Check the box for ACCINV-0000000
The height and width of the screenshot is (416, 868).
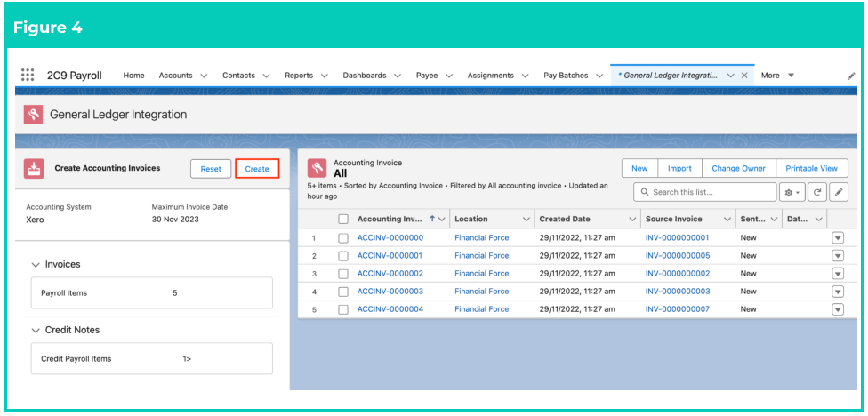click(x=343, y=238)
